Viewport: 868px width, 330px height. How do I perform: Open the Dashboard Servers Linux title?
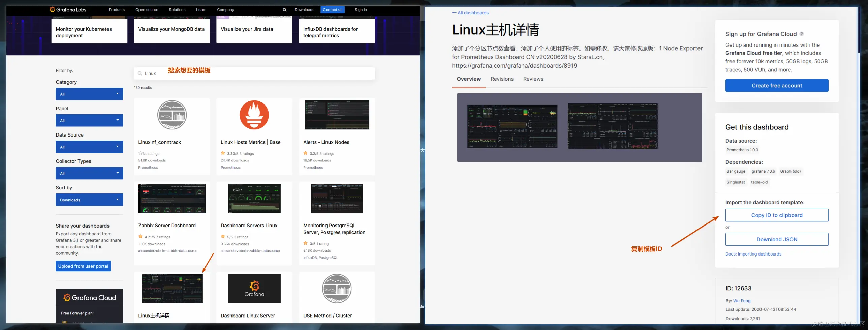pyautogui.click(x=249, y=226)
